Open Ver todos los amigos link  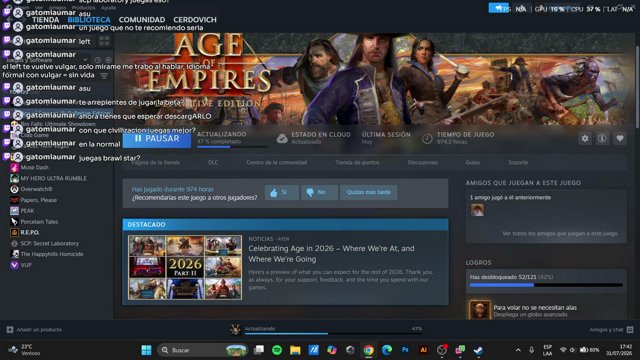click(560, 233)
